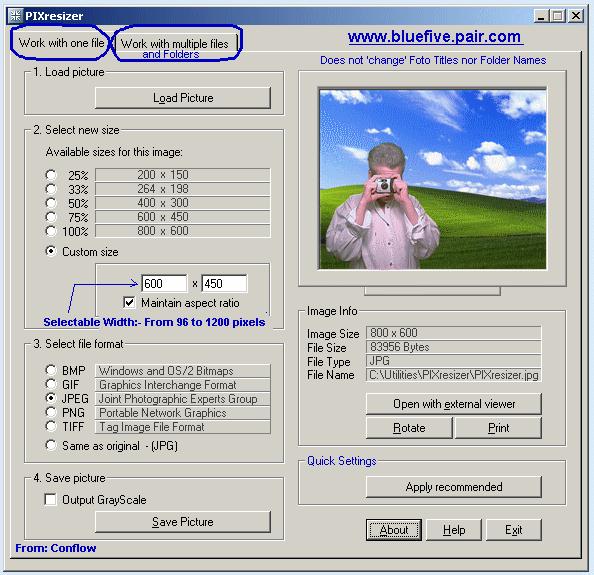Click the File Name path PIXresizer.jpg
Screen dimensions: 594x575
coord(453,375)
